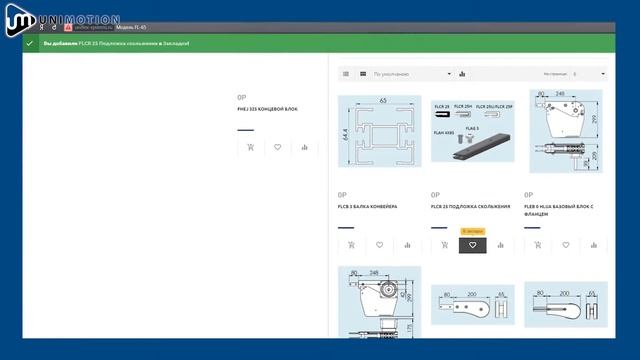This screenshot has width=640, height=360.
Task: Click the Yandex browser logo icon
Action: 42,28
